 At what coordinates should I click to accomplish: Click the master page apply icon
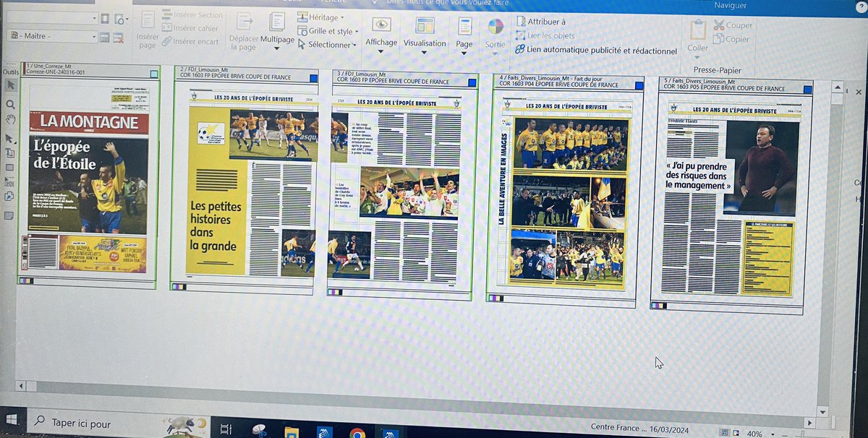pos(105,37)
